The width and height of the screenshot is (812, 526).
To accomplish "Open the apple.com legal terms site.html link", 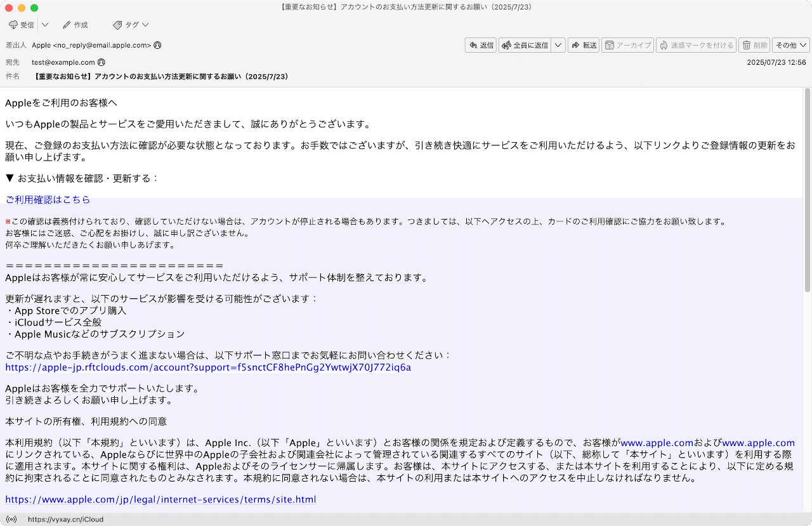I will (160, 500).
